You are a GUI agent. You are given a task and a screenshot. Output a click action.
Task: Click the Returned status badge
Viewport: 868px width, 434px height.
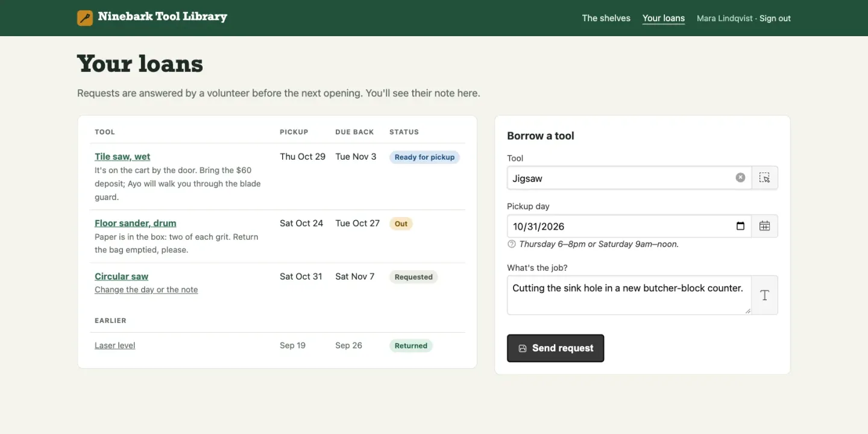click(x=411, y=346)
